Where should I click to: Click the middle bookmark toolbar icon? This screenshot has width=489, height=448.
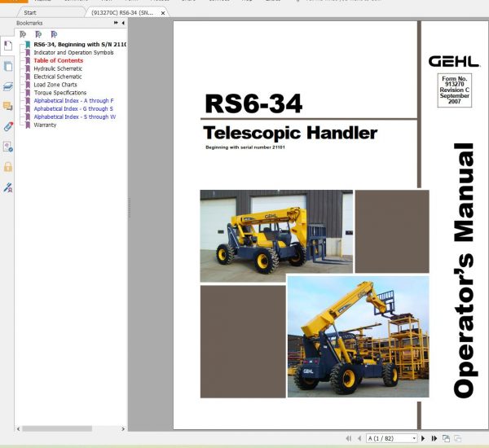coord(38,34)
